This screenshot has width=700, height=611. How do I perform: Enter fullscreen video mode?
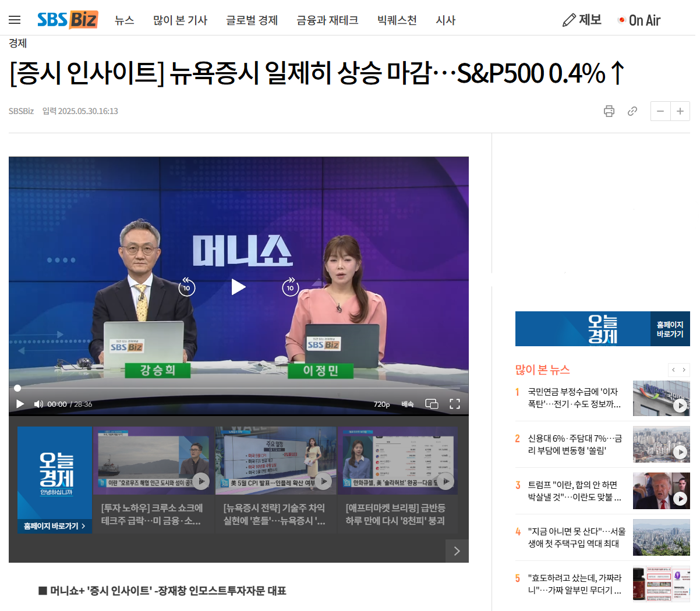tap(455, 404)
